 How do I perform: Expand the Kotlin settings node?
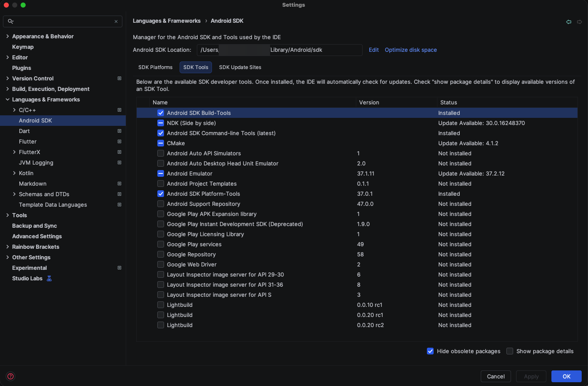(x=14, y=173)
